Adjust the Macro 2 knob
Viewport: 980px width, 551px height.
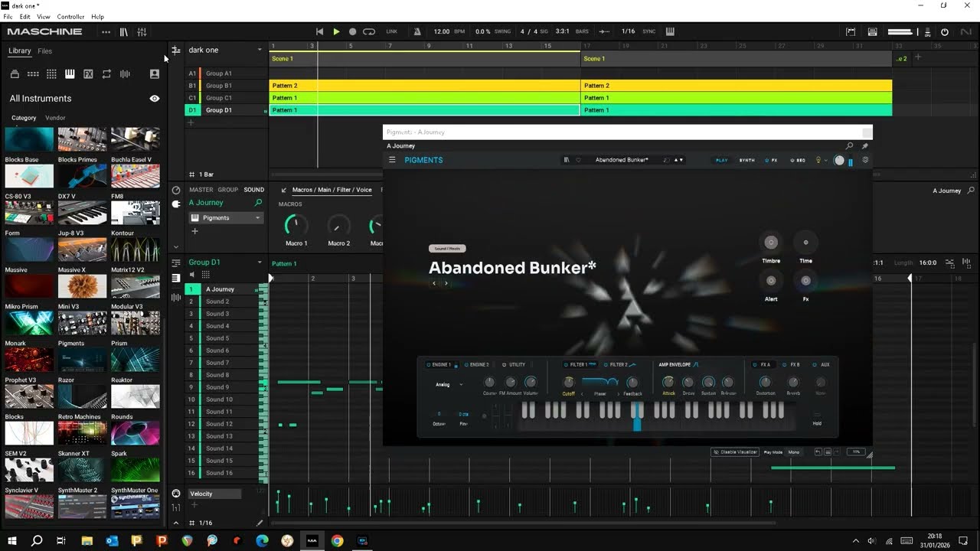point(338,225)
